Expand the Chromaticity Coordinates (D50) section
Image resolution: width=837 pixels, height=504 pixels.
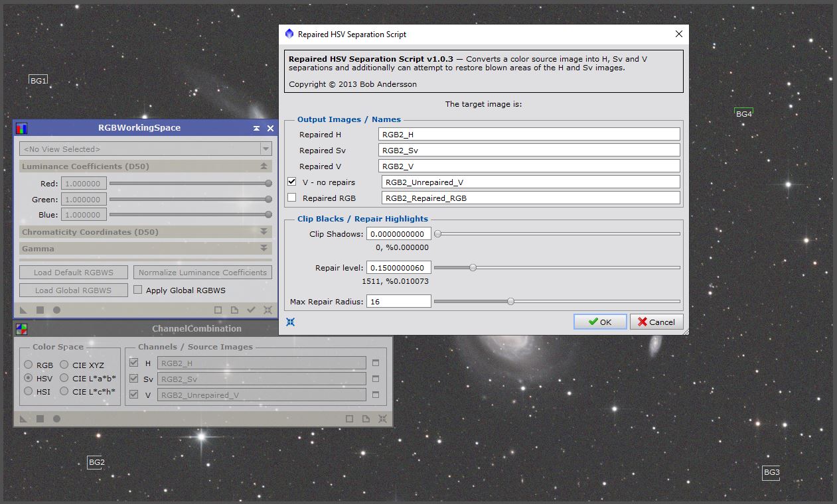coord(264,232)
